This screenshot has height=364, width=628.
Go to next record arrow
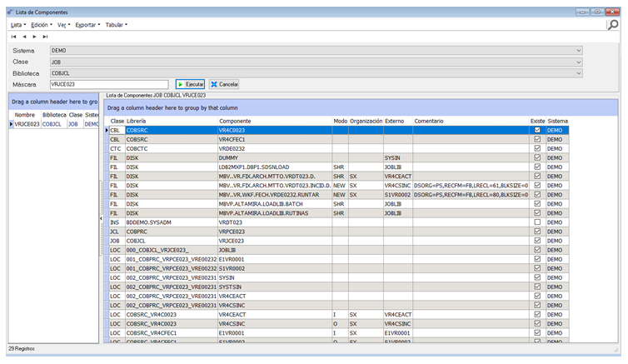pyautogui.click(x=34, y=37)
